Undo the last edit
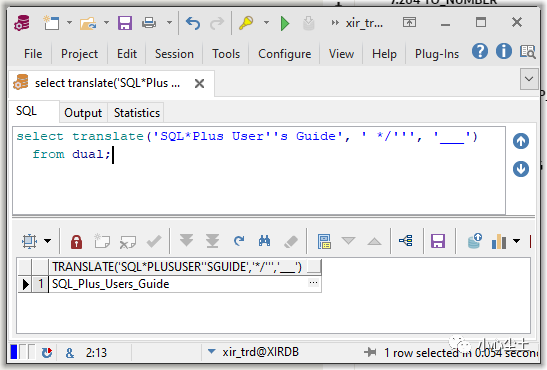The height and width of the screenshot is (370, 547). coord(193,23)
